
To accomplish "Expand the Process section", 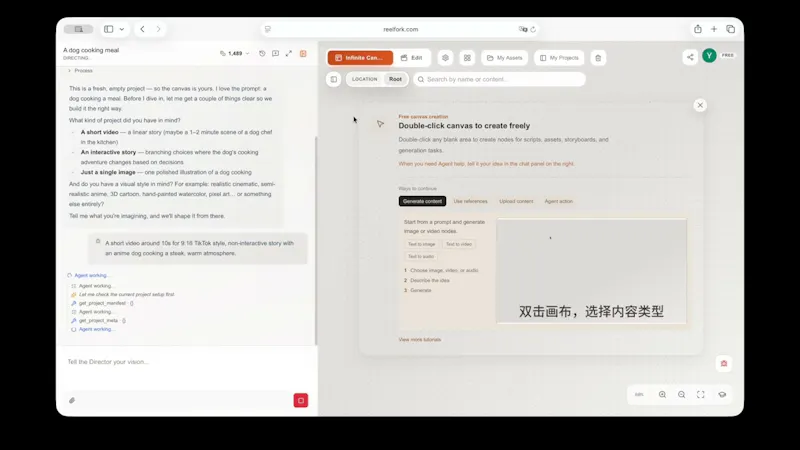I will pyautogui.click(x=81, y=71).
